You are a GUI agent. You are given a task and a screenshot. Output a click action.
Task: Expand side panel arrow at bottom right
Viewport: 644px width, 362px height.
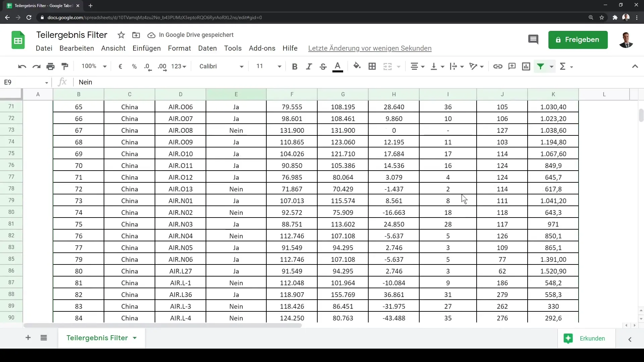point(630,339)
